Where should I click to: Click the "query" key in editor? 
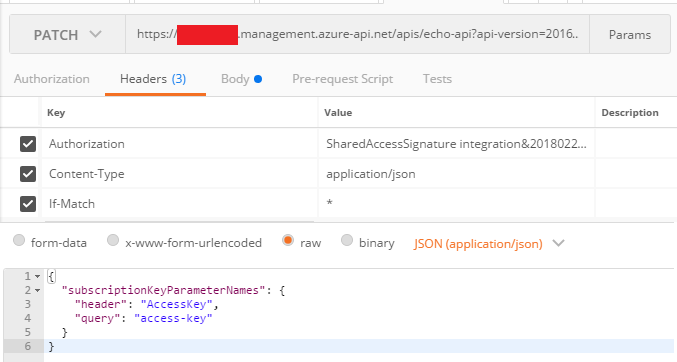pos(98,318)
